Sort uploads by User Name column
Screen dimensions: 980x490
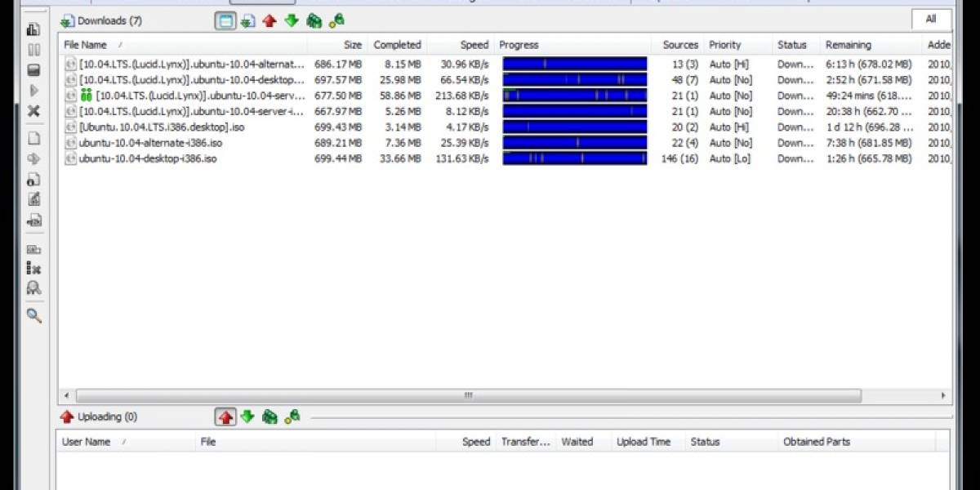pos(127,442)
